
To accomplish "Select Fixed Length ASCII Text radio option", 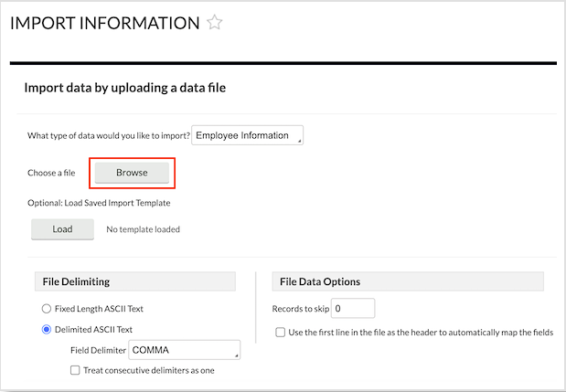I will [47, 309].
